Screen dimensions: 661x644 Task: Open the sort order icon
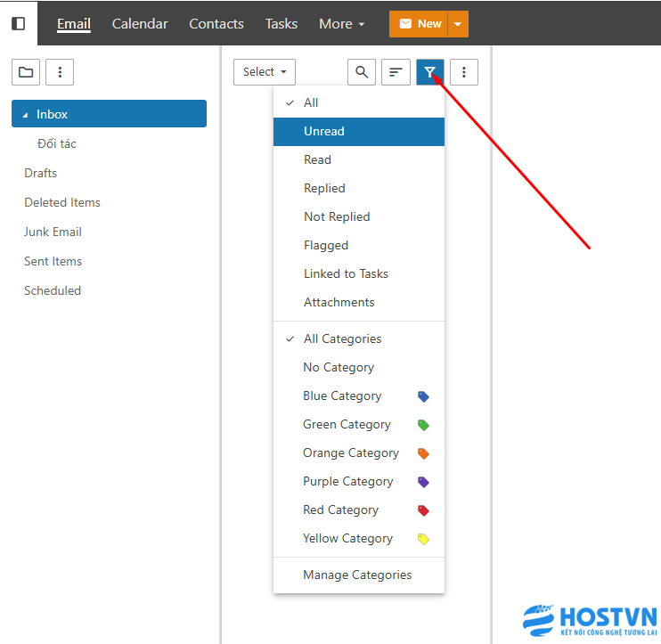[396, 72]
